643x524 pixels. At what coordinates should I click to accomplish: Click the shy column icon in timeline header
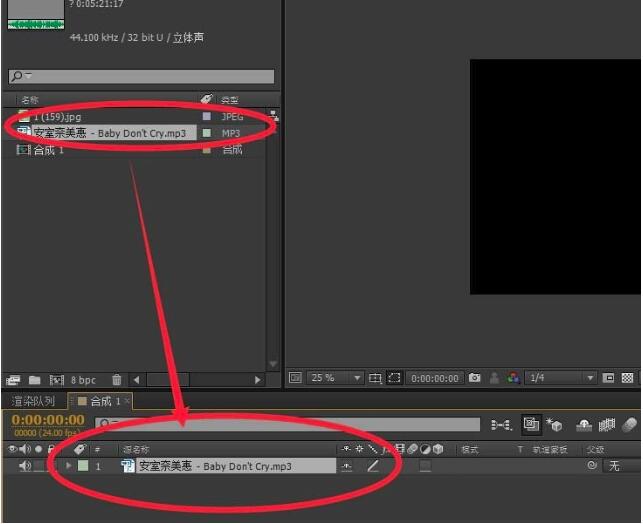pyautogui.click(x=346, y=449)
